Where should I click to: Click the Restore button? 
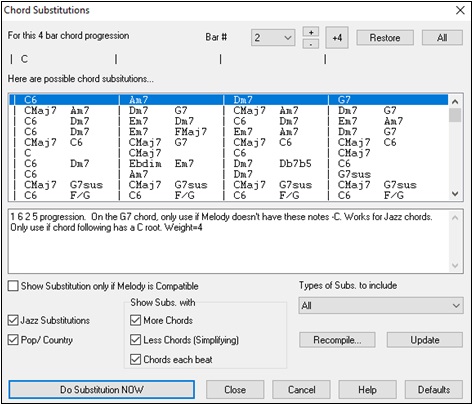pos(385,38)
